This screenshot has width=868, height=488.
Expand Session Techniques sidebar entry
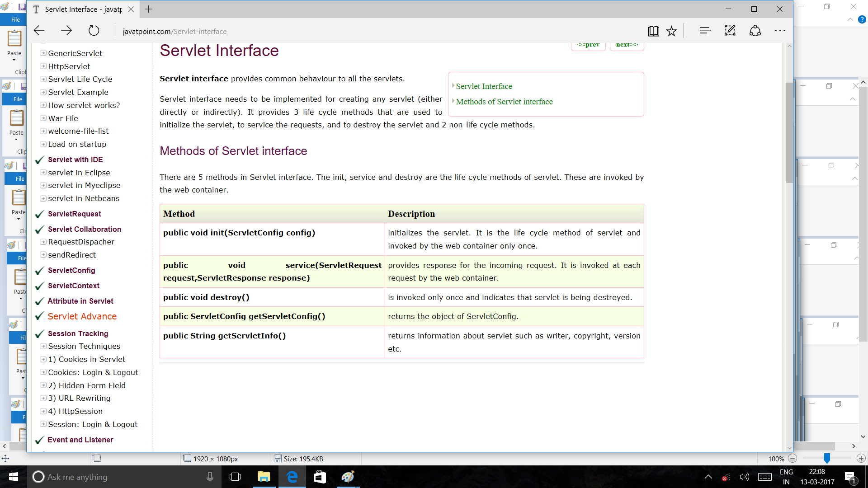pos(43,346)
